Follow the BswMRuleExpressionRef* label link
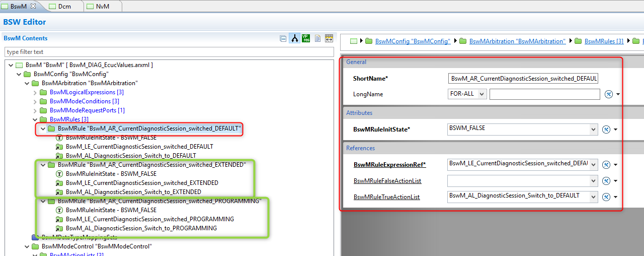 (389, 165)
